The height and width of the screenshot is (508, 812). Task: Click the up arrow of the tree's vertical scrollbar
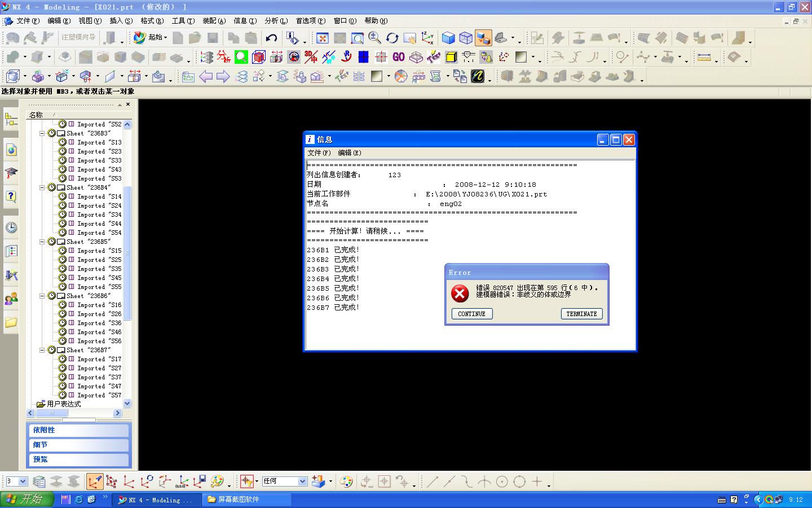click(127, 124)
